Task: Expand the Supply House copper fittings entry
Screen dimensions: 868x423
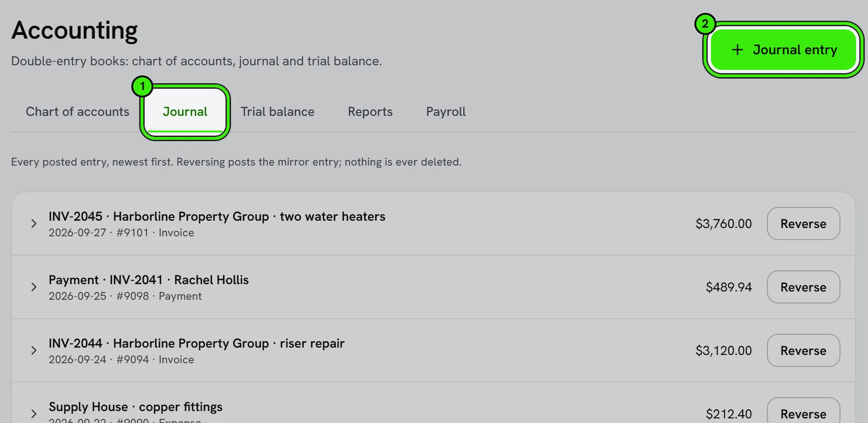Action: click(34, 413)
